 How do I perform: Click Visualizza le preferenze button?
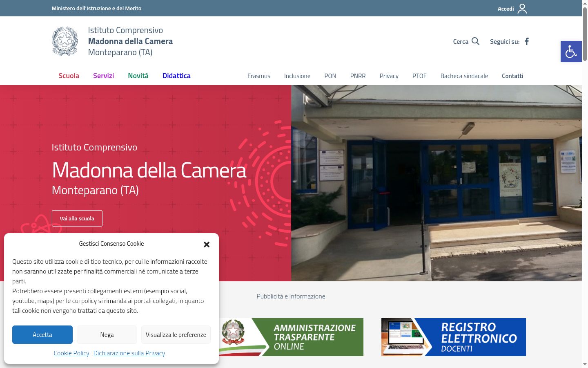pyautogui.click(x=176, y=334)
